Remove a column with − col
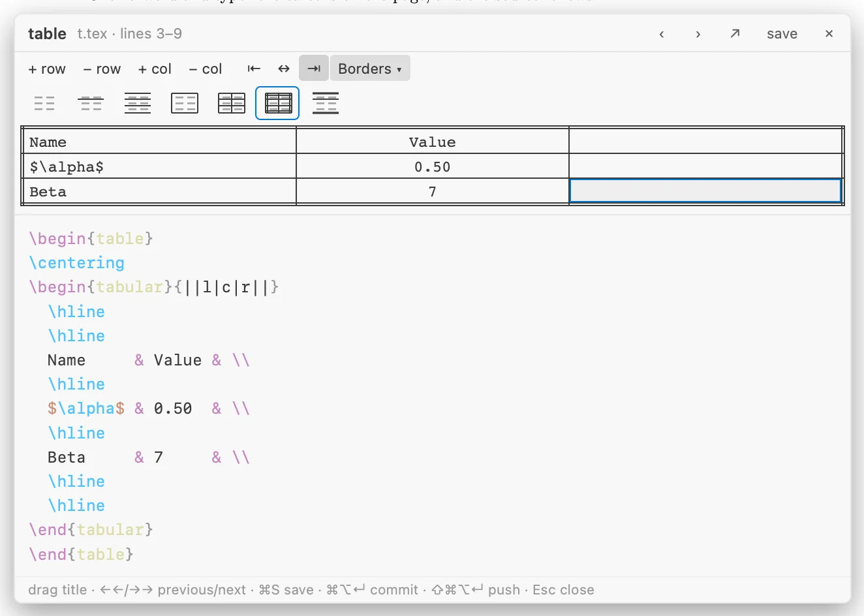864x616 pixels. point(206,69)
